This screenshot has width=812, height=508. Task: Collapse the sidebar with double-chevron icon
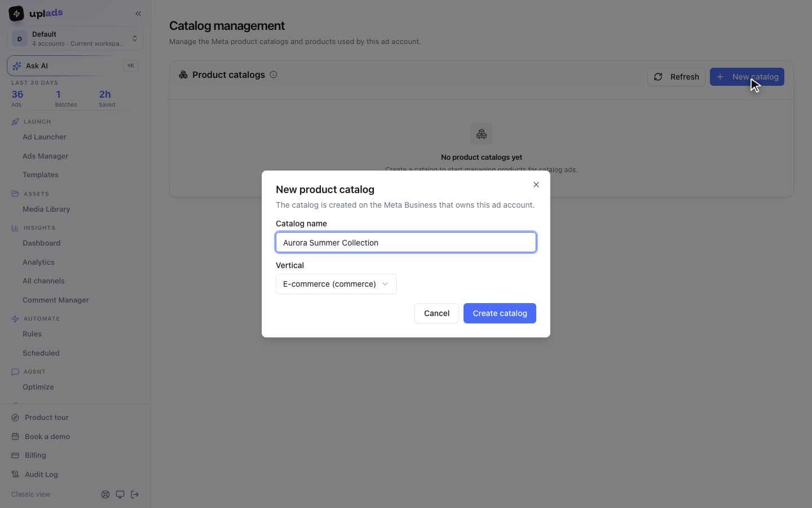(x=138, y=14)
